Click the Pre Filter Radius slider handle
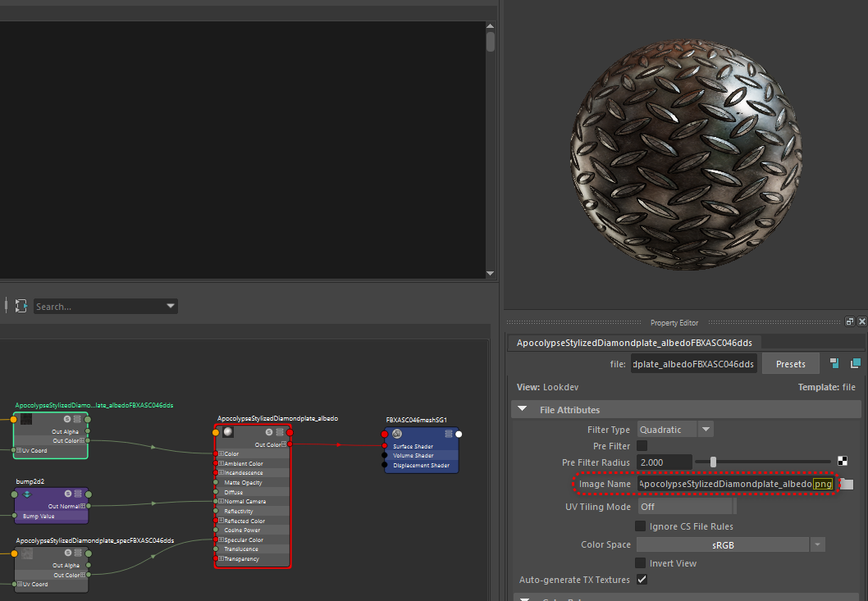Viewport: 868px width, 601px height. pyautogui.click(x=713, y=462)
